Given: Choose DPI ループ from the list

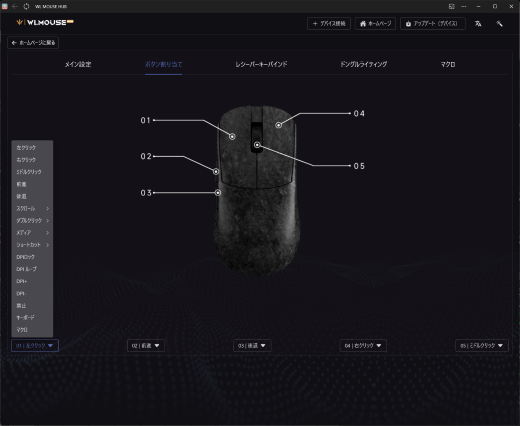Looking at the screenshot, I should pos(32,269).
